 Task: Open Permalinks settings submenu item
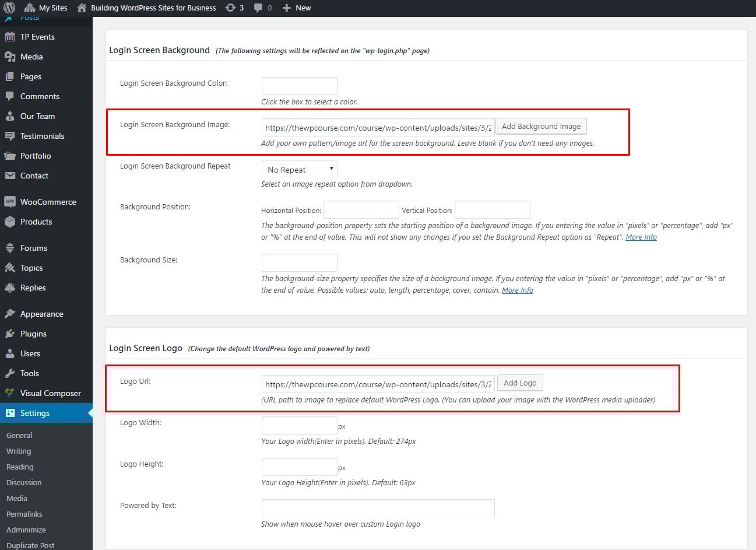pos(24,514)
